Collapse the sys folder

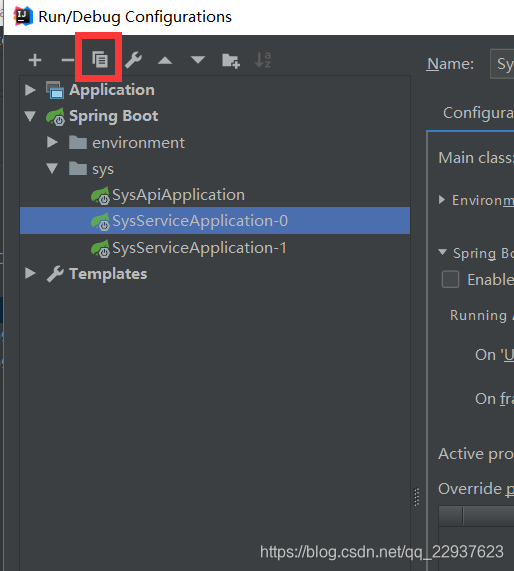tap(52, 169)
